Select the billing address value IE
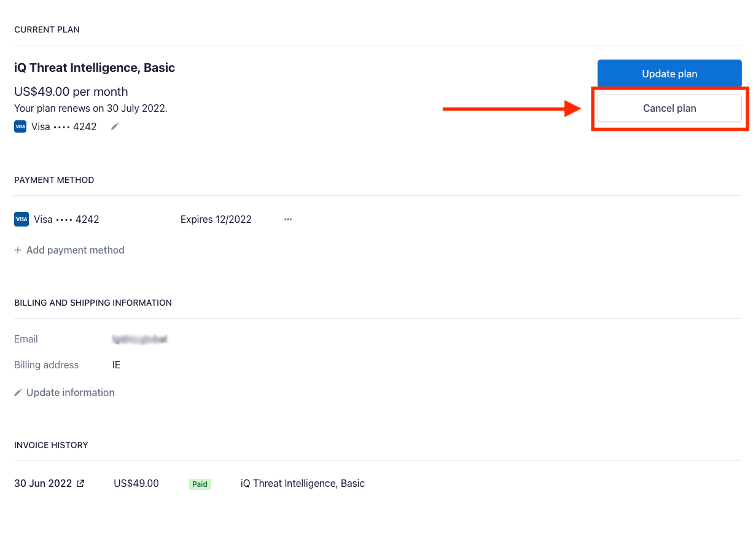Viewport: 756px width, 539px height. 116,365
